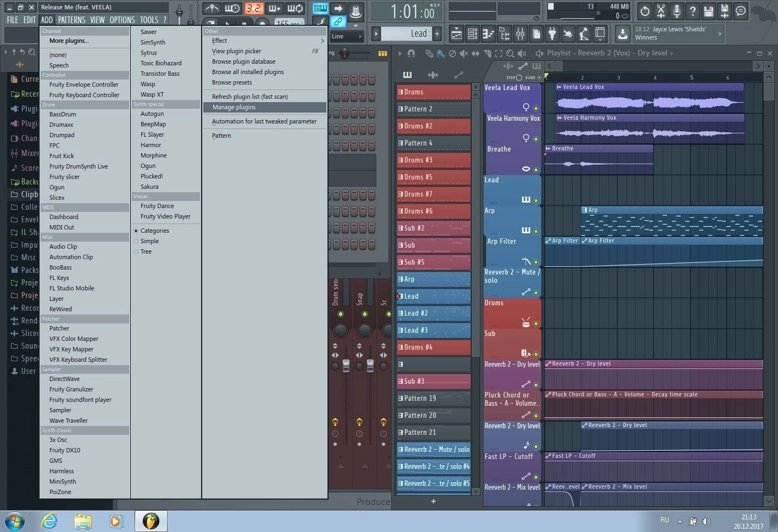The height and width of the screenshot is (532, 778).
Task: Adjust the channel rack swing knob
Action: [344, 53]
